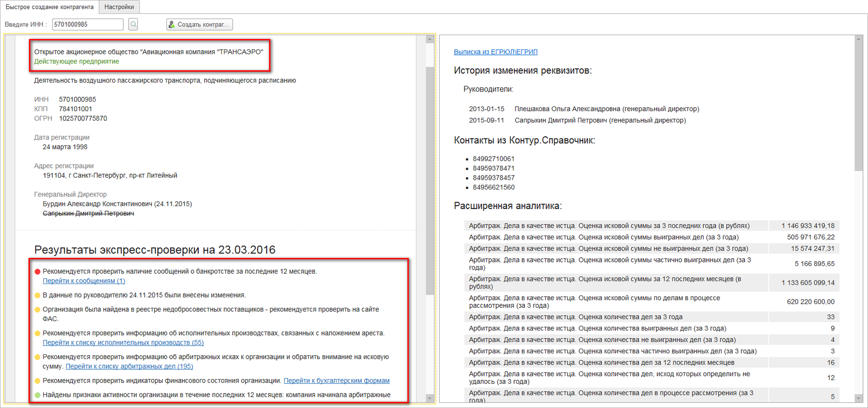
Task: Click the Создать контраг... button
Action: [x=199, y=24]
